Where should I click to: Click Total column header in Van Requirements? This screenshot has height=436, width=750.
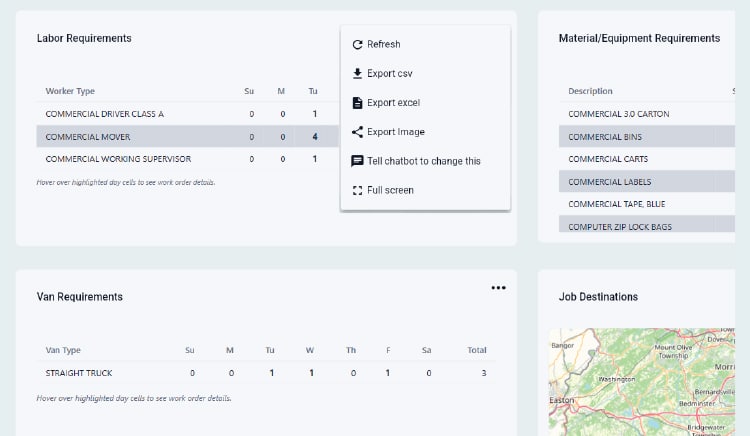(x=477, y=350)
